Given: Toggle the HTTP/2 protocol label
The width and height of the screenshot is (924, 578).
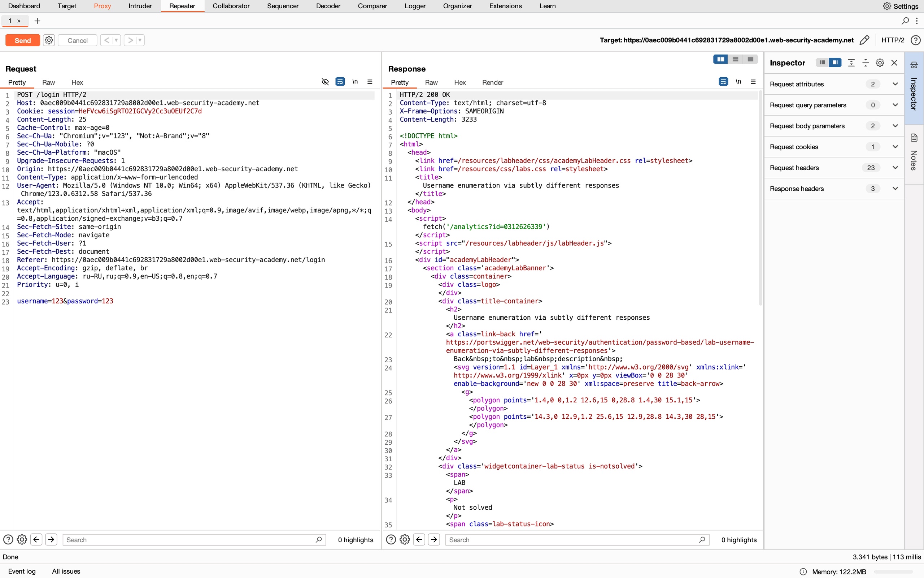Looking at the screenshot, I should tap(893, 40).
